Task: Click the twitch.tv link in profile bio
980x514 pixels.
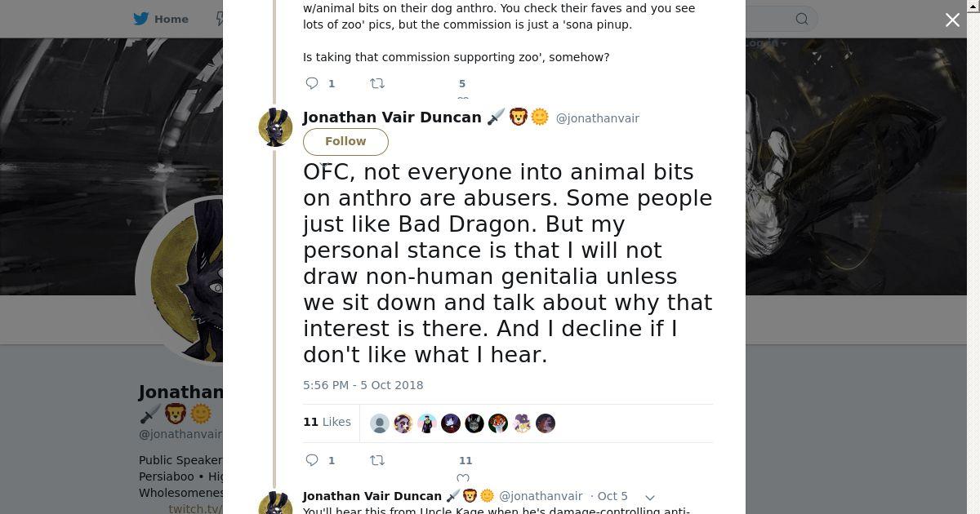Action: [195, 508]
